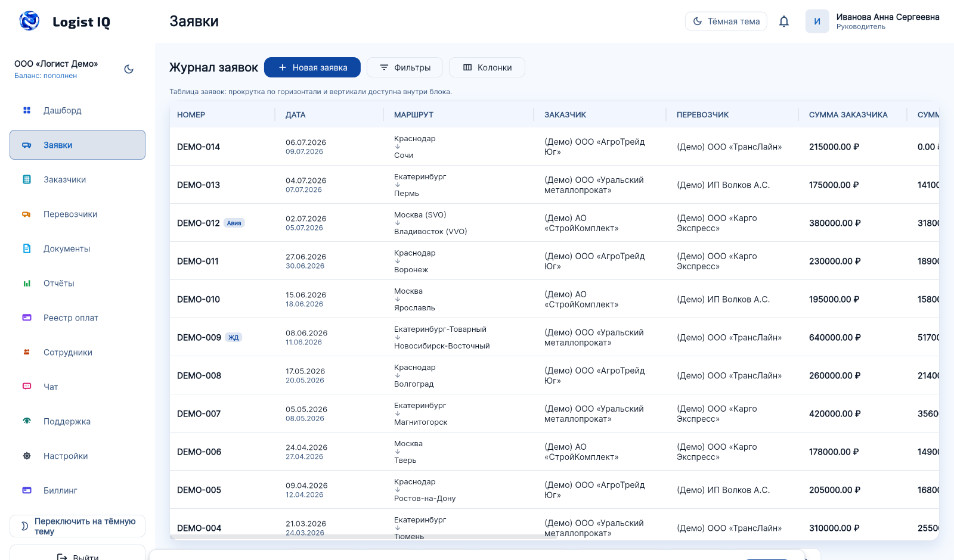954x560 pixels.
Task: Click date 05.05.2026 in DEMO-007 row
Action: pyautogui.click(x=306, y=409)
